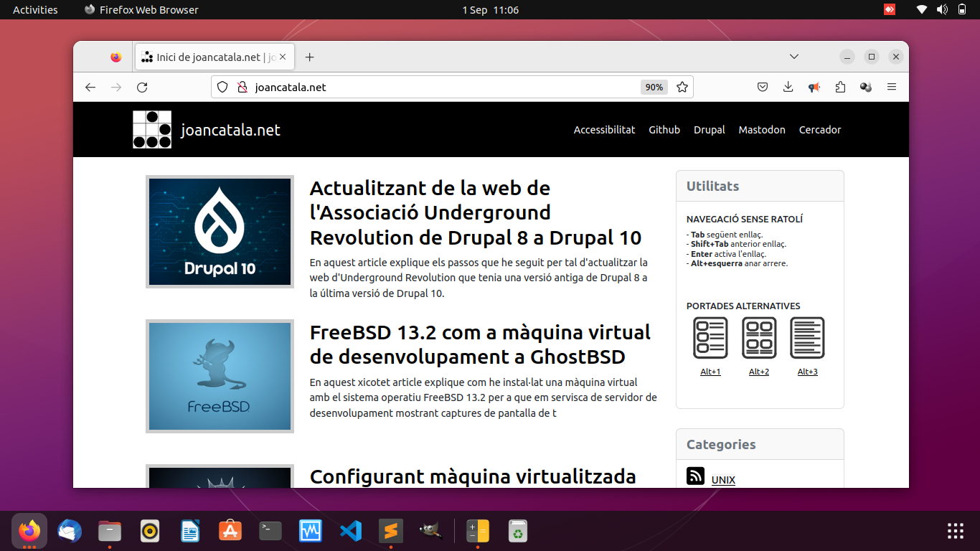Open LibreOffice Writer from the dock
Viewport: 980px width, 551px height.
click(x=190, y=531)
